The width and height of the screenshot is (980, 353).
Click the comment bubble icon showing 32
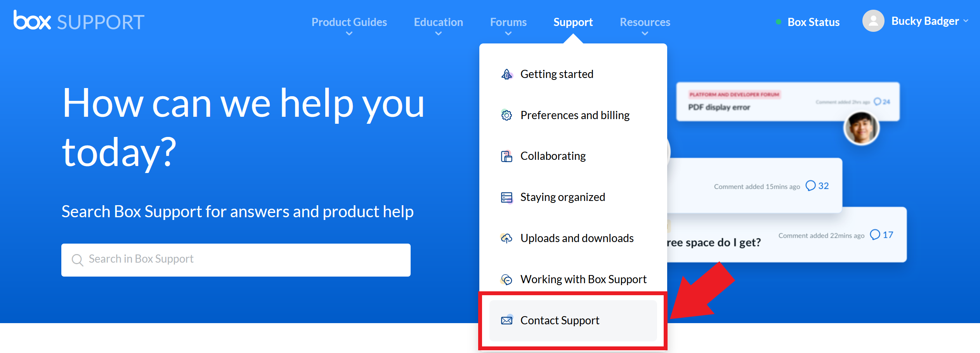(810, 186)
